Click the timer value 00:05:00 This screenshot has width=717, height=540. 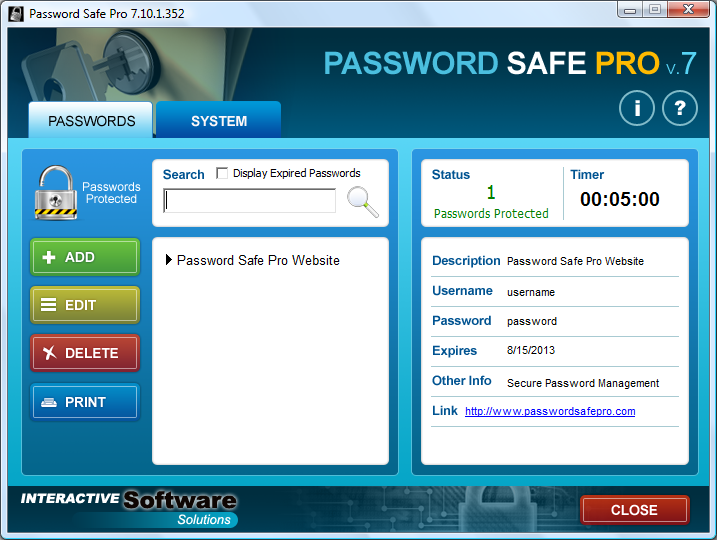pyautogui.click(x=620, y=199)
